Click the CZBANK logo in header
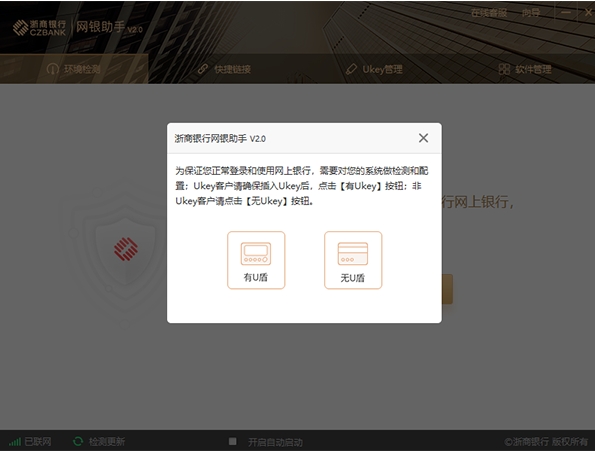Image resolution: width=595 pixels, height=453 pixels. (39, 28)
